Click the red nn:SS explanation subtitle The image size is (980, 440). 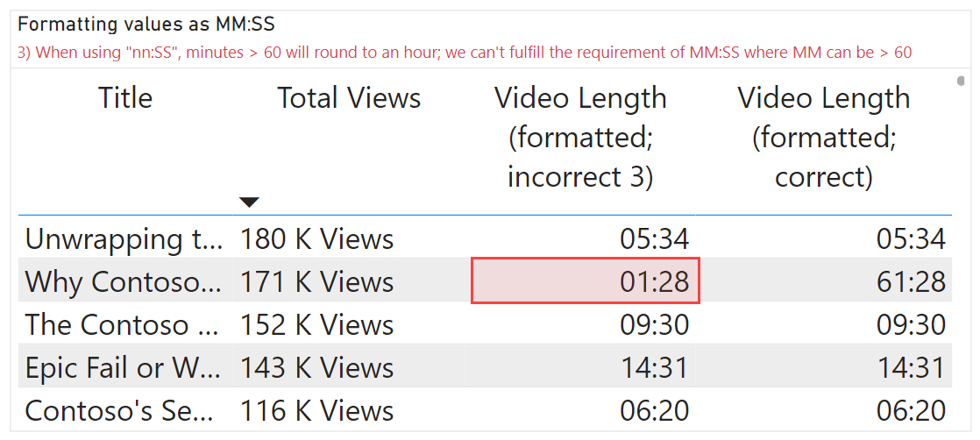click(x=464, y=52)
